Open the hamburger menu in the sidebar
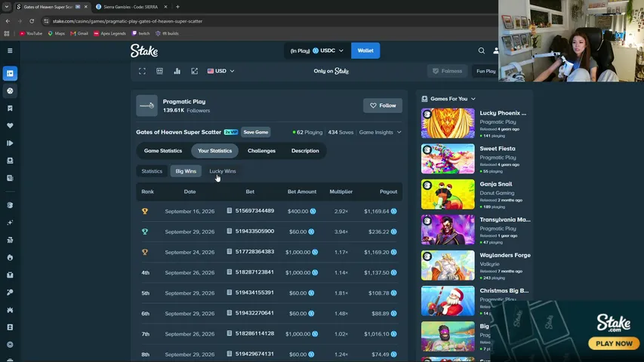 (x=10, y=51)
